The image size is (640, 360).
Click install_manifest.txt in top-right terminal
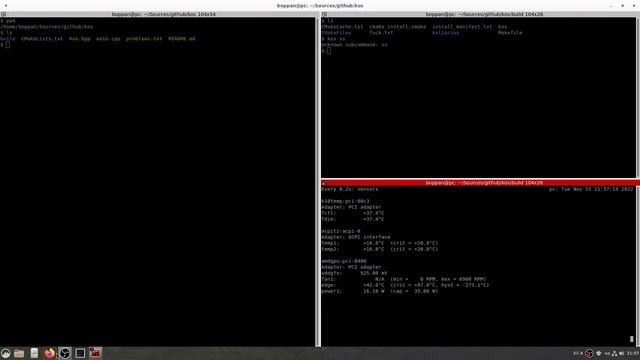(462, 27)
